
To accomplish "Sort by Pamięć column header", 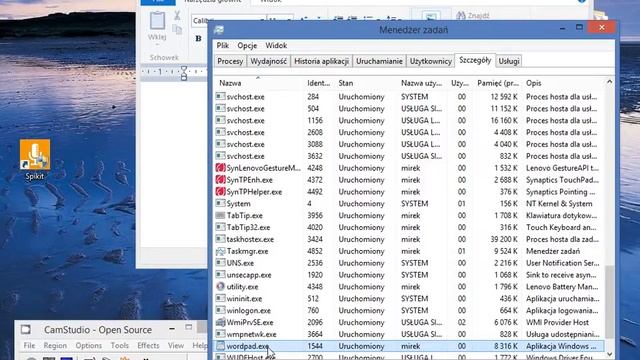I will [498, 83].
